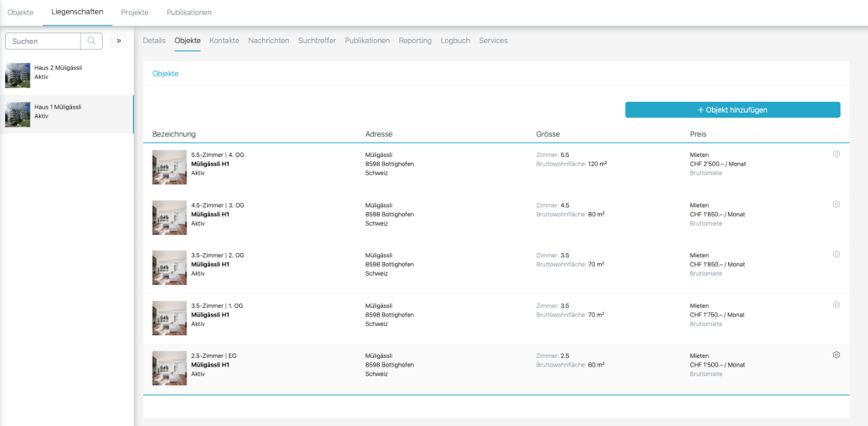Open gear settings for 4.5-Zimmer 3. OG
This screenshot has width=868, height=426.
click(836, 205)
